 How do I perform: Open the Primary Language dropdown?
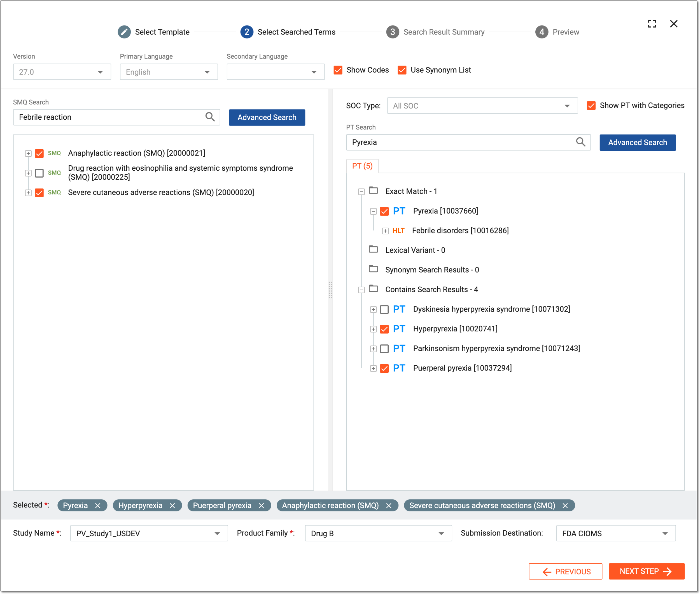click(169, 72)
